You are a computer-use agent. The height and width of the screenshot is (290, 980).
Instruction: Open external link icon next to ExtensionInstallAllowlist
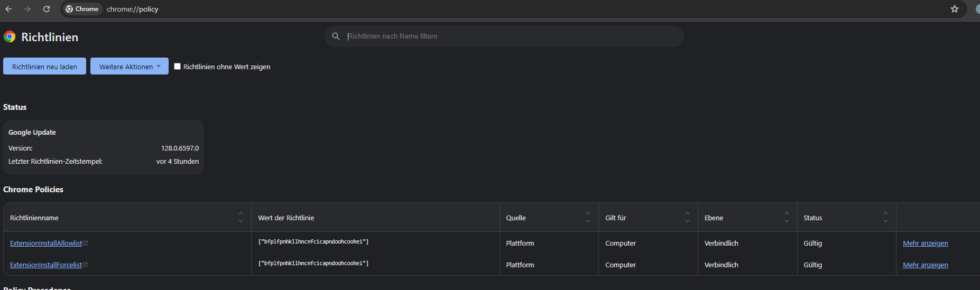(86, 243)
